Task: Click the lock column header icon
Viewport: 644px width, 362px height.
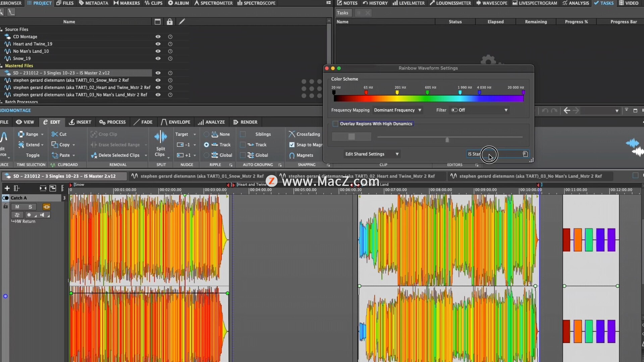Action: click(170, 22)
